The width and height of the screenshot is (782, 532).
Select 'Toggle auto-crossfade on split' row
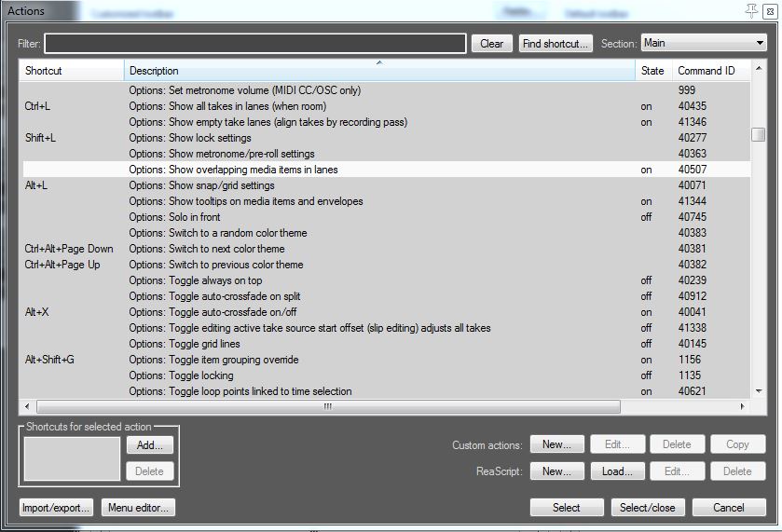tap(387, 296)
